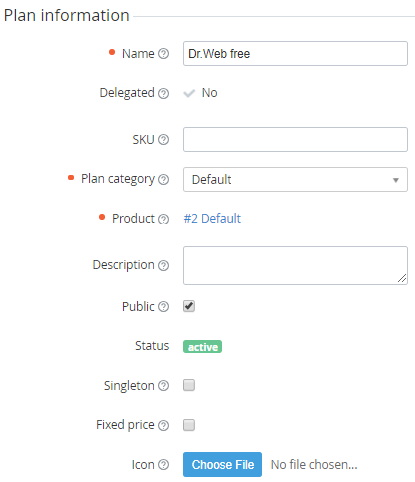Screen dimensions: 415x482
Task: Open the Delegated help tooltip icon
Action: pos(163,93)
